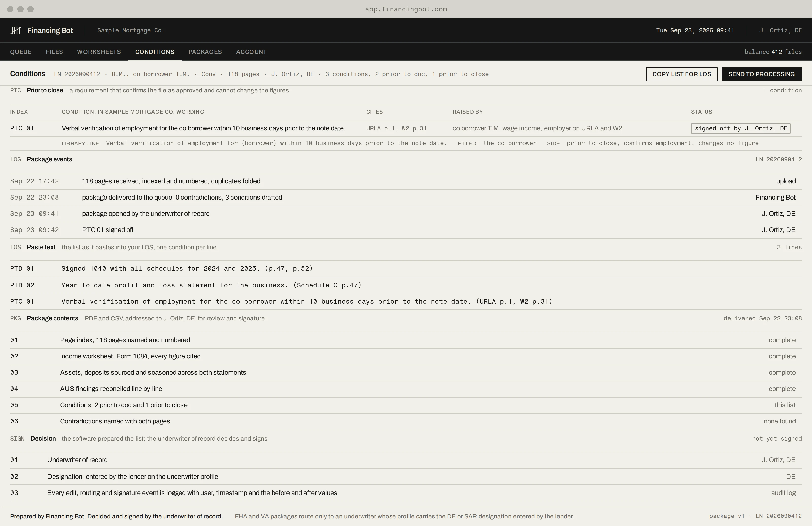Go to the PACKAGES tab
The height and width of the screenshot is (526, 812).
(x=205, y=52)
